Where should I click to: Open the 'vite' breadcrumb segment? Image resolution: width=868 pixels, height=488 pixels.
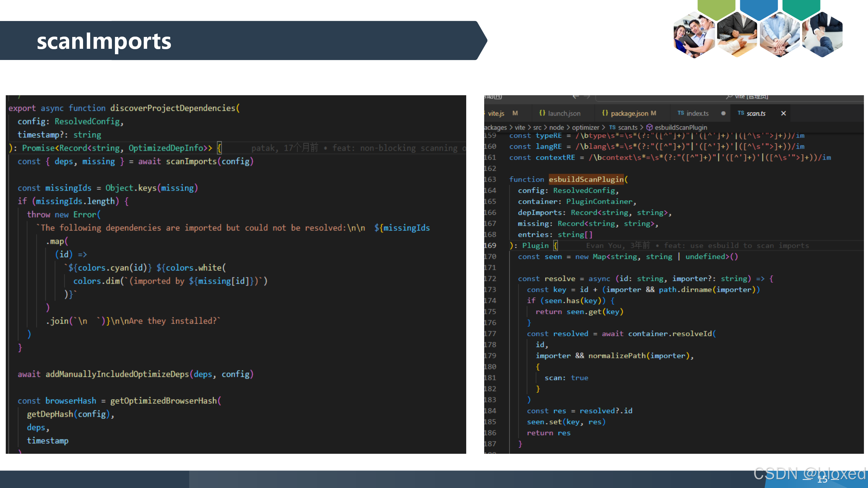(x=520, y=127)
